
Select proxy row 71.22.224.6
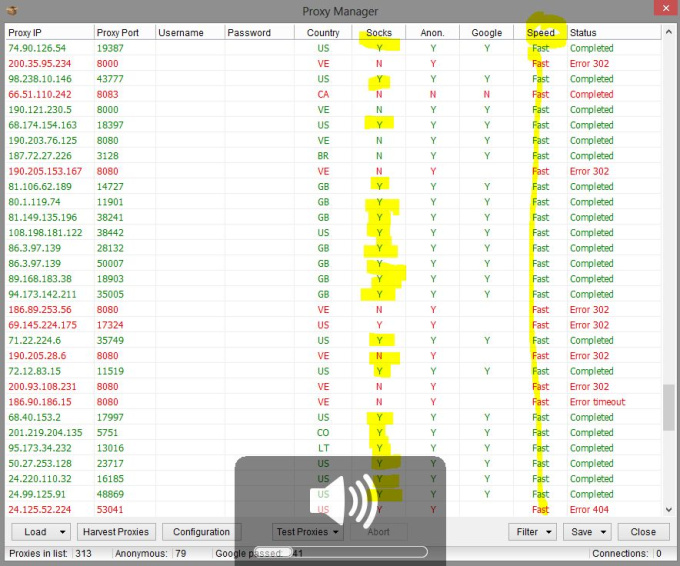(x=333, y=340)
